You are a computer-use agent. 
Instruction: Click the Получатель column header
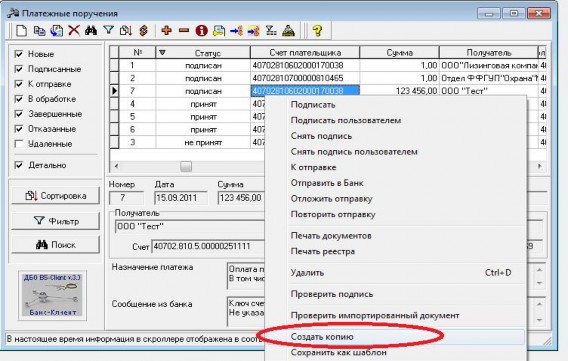(489, 53)
